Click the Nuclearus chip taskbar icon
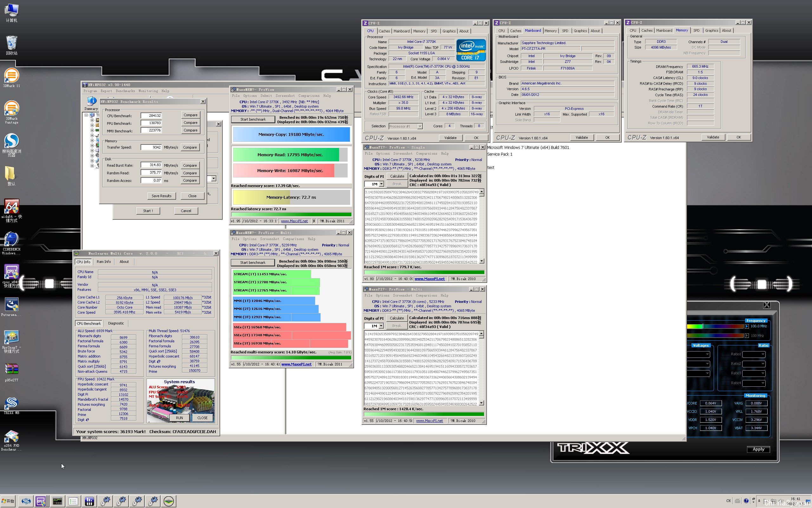This screenshot has height=508, width=812. 169,501
